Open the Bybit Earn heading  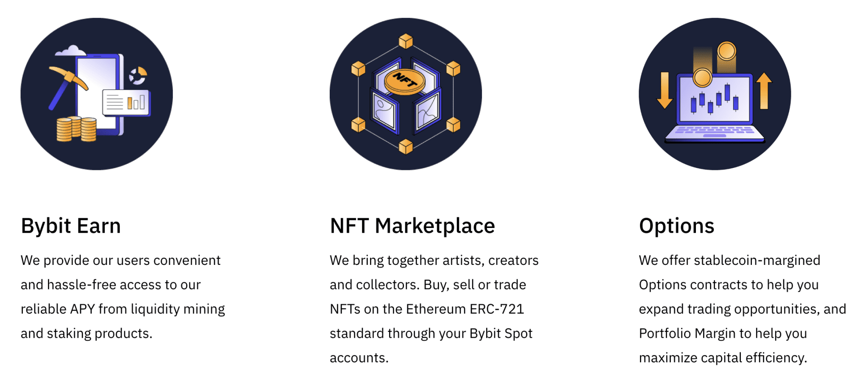[71, 226]
